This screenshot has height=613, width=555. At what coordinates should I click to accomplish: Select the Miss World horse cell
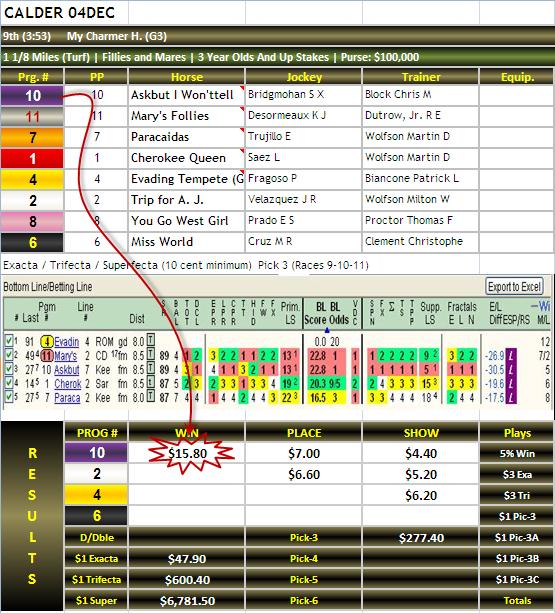(x=186, y=242)
